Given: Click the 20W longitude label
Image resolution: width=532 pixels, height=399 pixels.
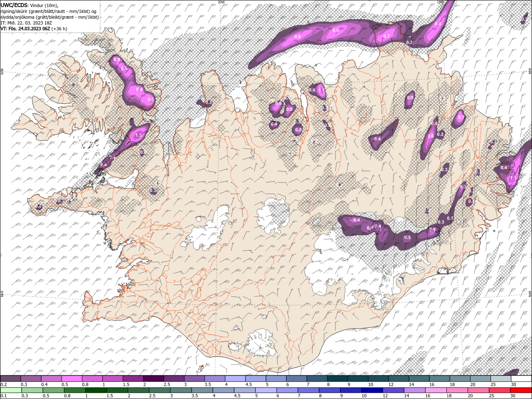Looking at the screenshot, I should click(221, 2).
